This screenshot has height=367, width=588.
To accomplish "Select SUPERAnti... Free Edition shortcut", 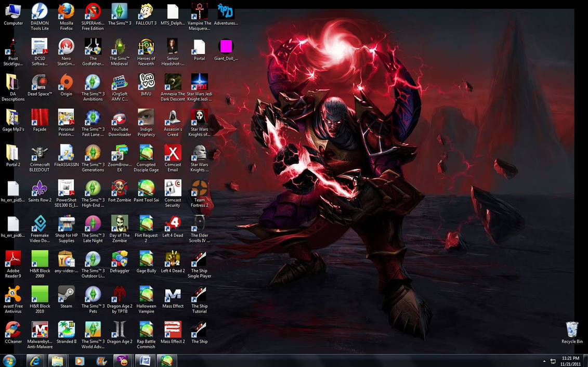I will [93, 17].
